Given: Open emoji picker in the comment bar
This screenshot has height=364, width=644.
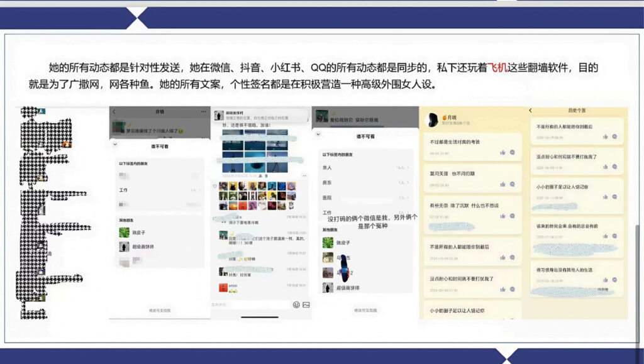Looking at the screenshot, I should (296, 304).
